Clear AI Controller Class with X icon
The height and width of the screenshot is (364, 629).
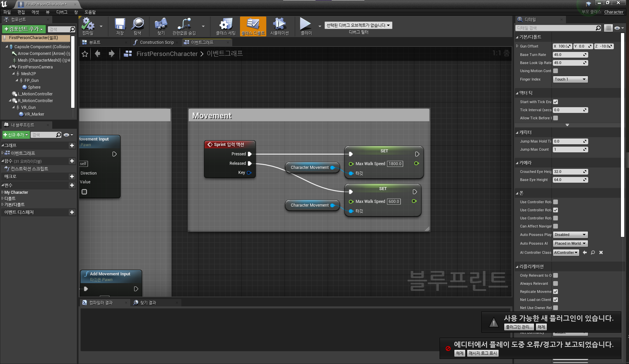click(601, 252)
